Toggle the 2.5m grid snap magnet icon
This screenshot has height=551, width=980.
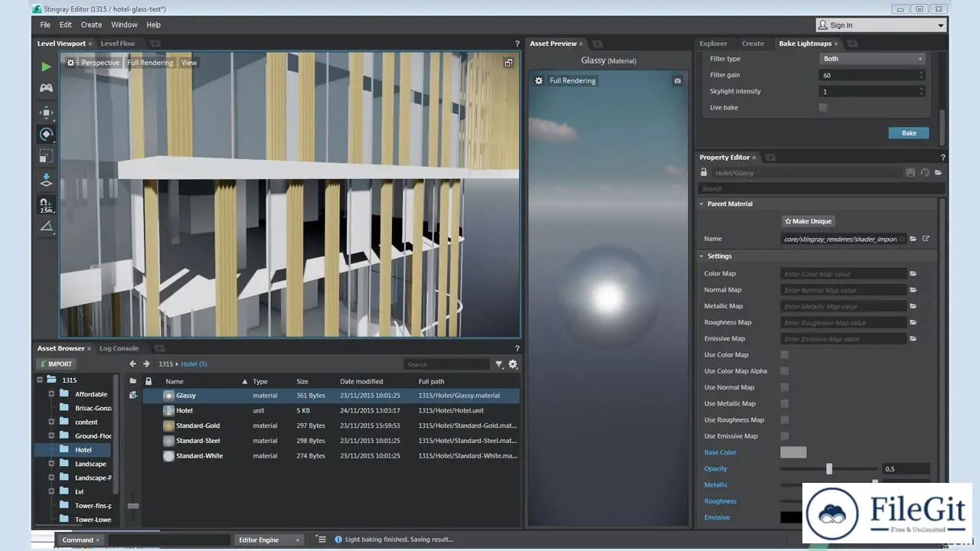pos(46,205)
